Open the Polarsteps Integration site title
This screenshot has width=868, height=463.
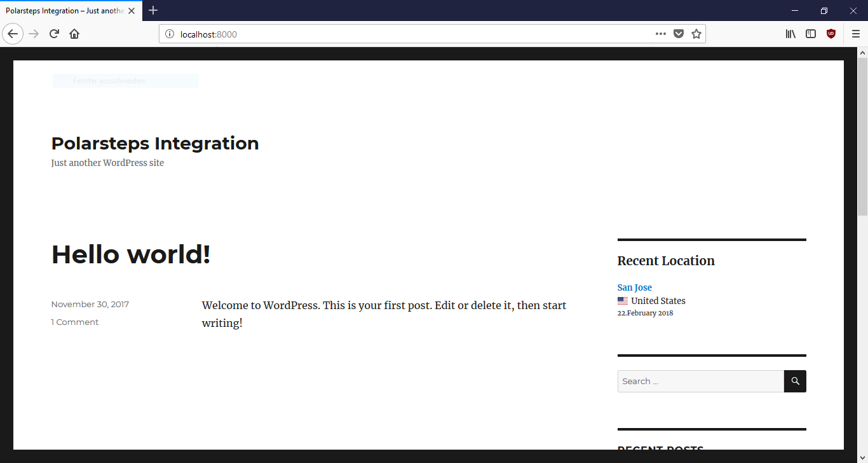(x=155, y=143)
